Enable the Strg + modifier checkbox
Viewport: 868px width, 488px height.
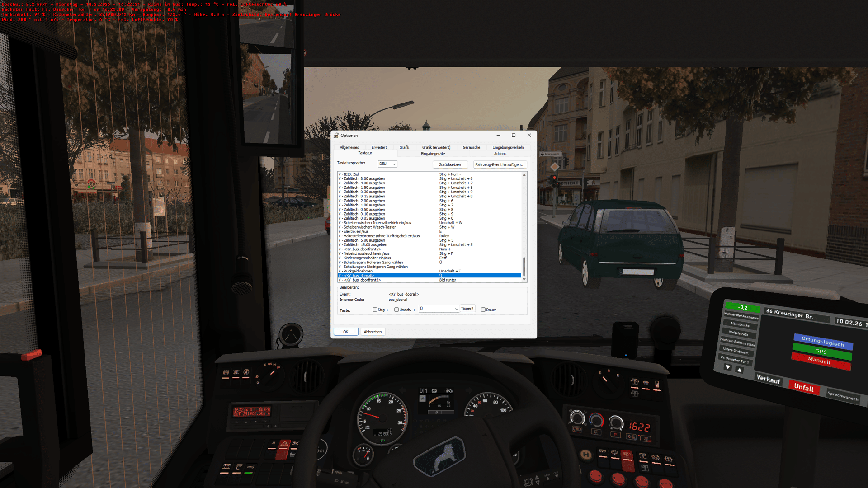(375, 310)
